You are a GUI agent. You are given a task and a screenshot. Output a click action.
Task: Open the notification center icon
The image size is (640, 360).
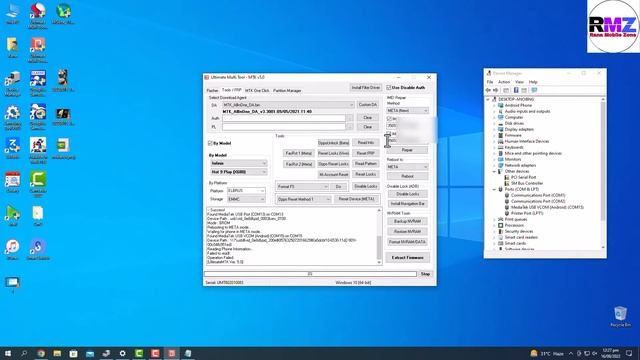click(x=629, y=353)
